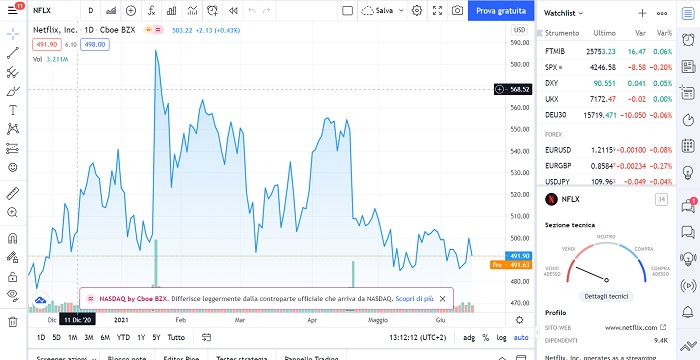The height and width of the screenshot is (360, 700).
Task: Select the prediction and measurement tools
Action: pos(13,148)
